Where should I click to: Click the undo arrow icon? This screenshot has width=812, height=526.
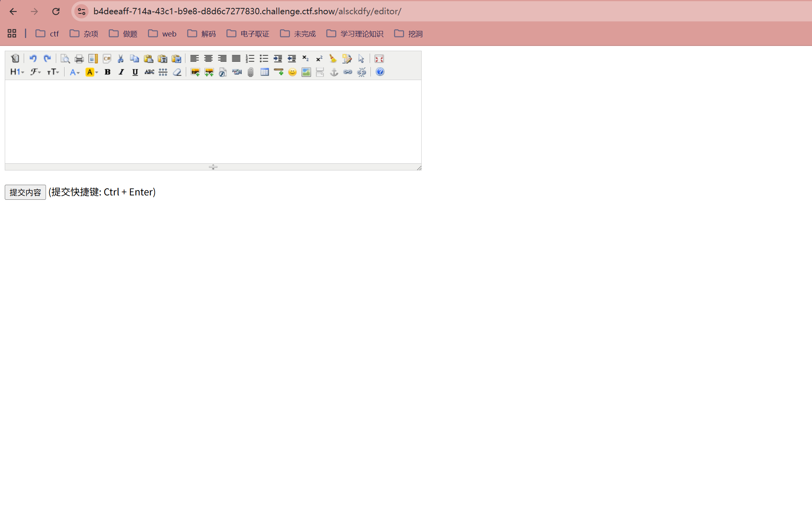pos(33,59)
